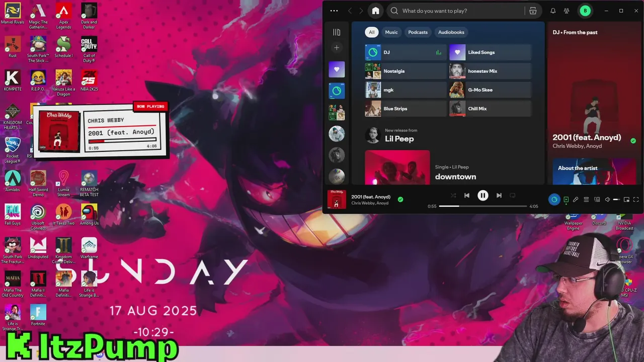This screenshot has height=362, width=644.
Task: Open Call of Duty desktop shortcut
Action: (x=89, y=49)
